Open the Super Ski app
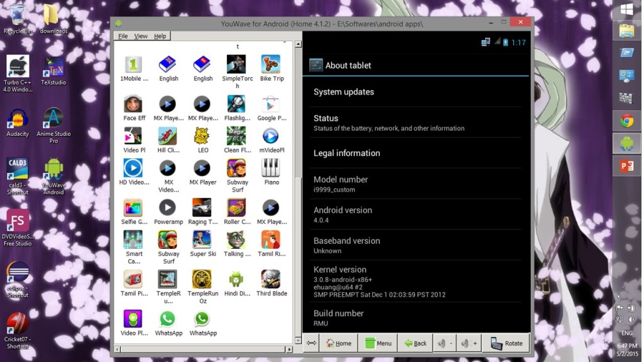 click(203, 240)
